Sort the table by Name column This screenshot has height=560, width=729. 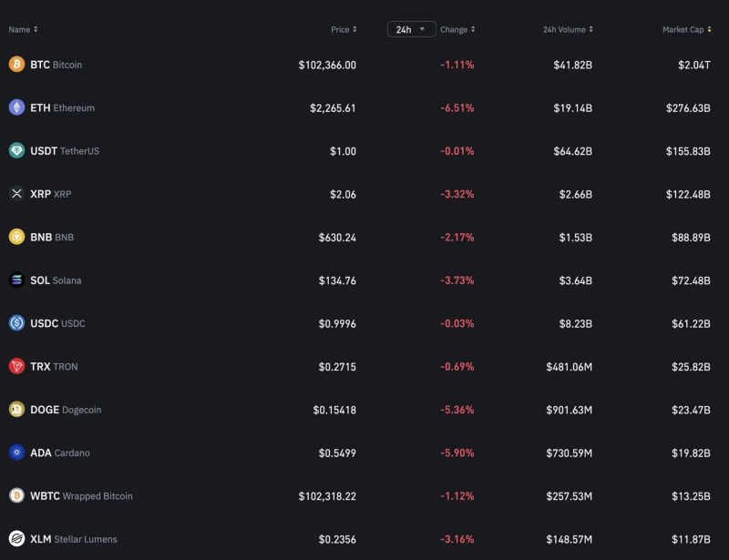[23, 29]
